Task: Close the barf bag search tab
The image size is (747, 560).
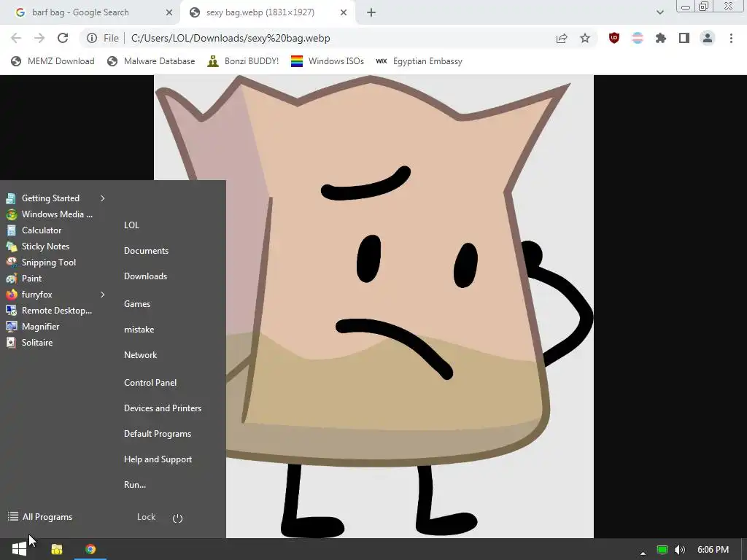Action: click(169, 12)
